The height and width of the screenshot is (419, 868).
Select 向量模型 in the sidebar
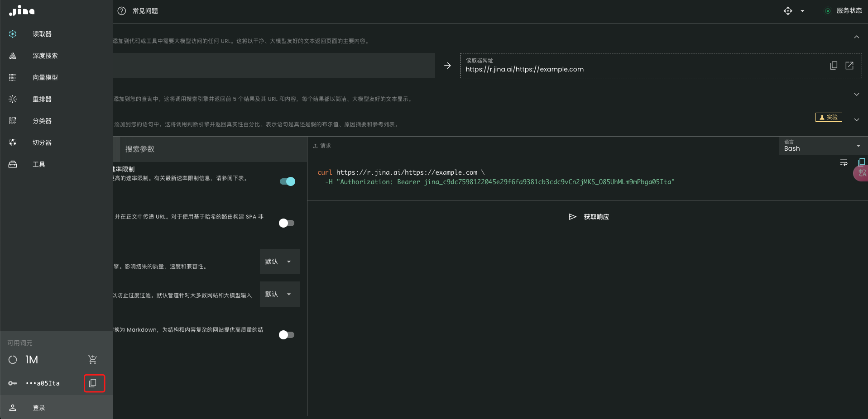[45, 77]
